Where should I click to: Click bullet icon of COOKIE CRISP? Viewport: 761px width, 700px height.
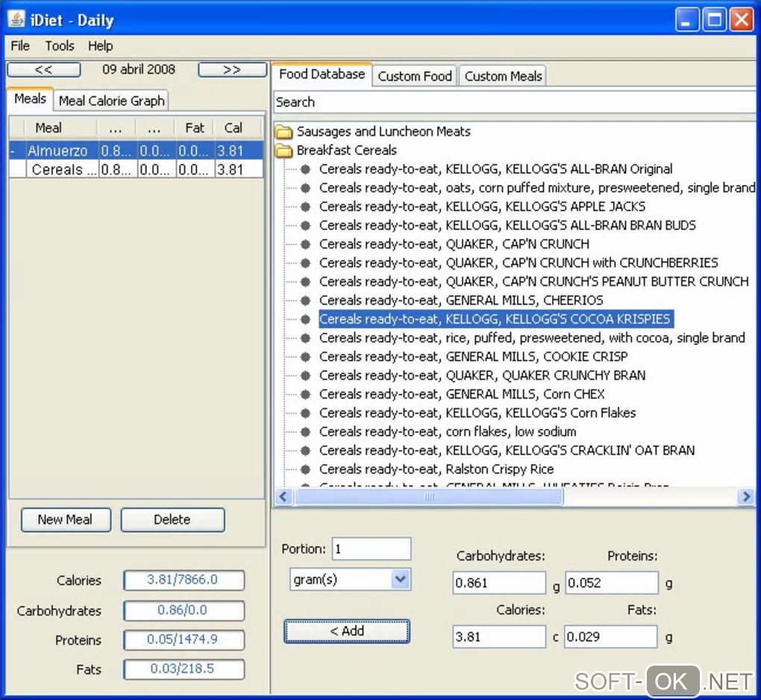tap(305, 357)
